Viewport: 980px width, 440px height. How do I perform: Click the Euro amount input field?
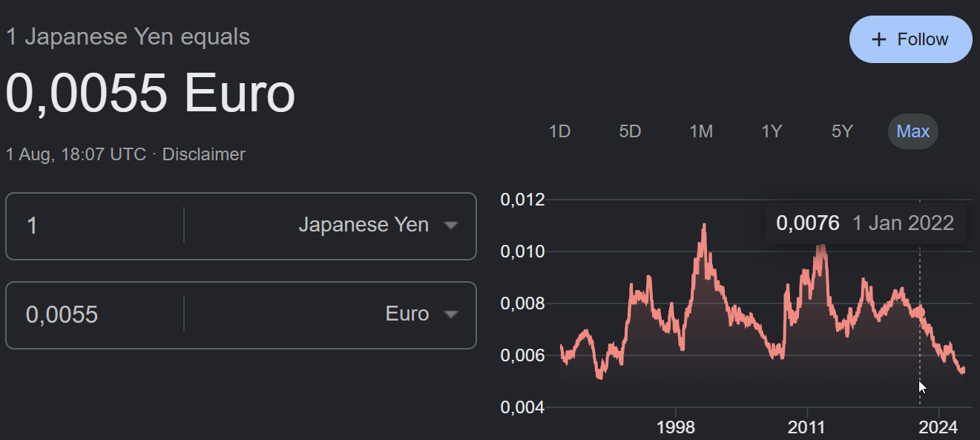click(x=95, y=314)
